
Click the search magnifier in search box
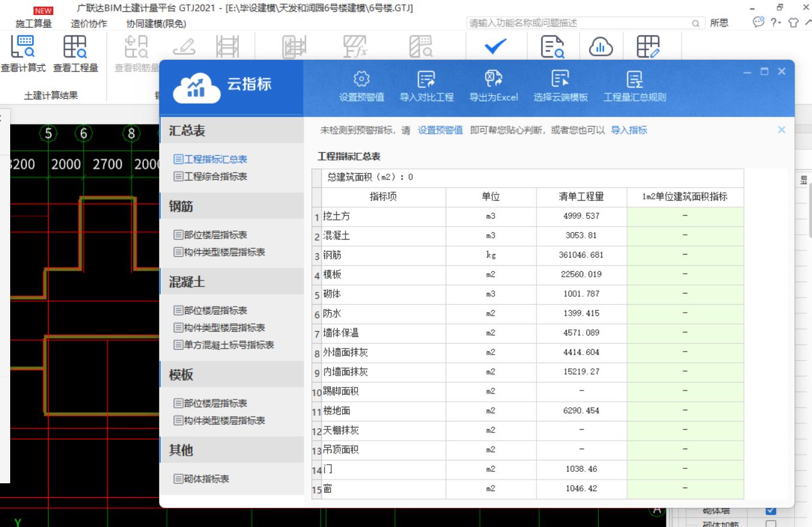695,23
